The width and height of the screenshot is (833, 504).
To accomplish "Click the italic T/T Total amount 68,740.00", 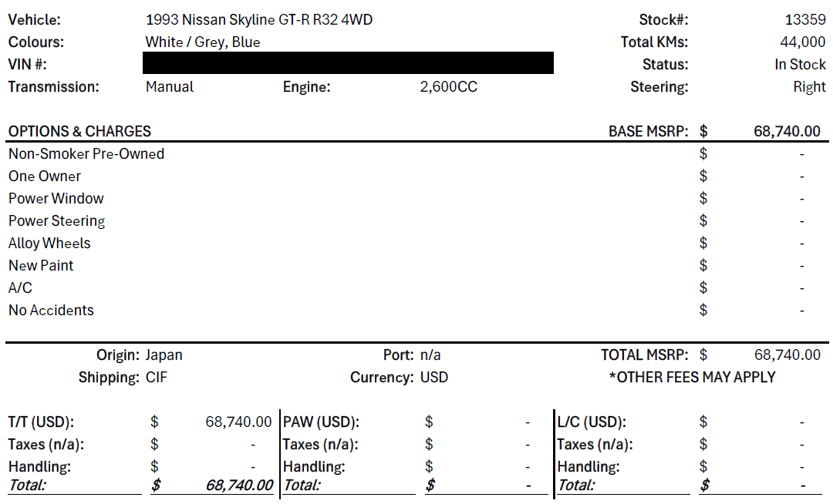I will pyautogui.click(x=240, y=485).
